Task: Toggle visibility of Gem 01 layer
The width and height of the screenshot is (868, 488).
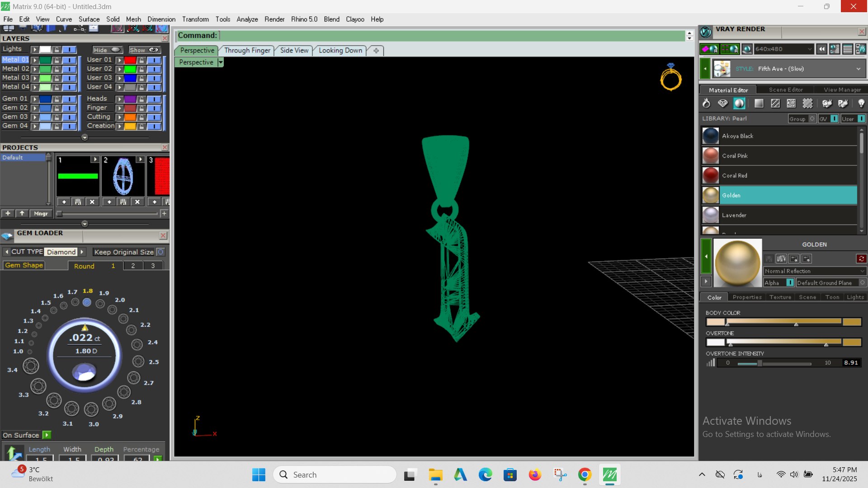Action: 69,99
